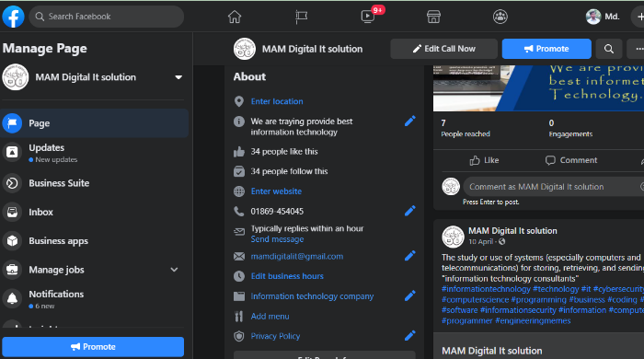Viewport: 644px width, 359px height.
Task: Click the Enter website link
Action: click(276, 191)
